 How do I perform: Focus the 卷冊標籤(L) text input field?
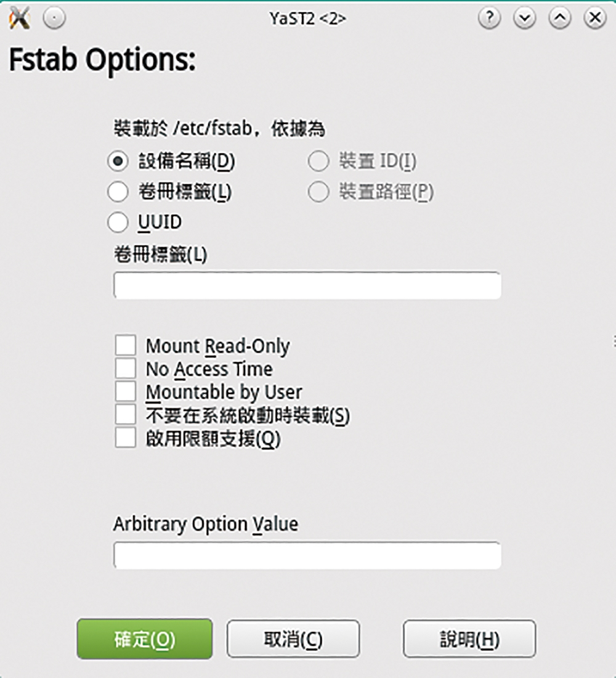(307, 285)
